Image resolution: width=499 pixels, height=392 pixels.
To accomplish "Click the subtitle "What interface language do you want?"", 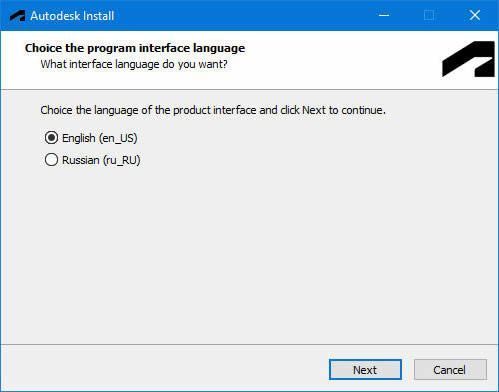I will click(x=134, y=64).
